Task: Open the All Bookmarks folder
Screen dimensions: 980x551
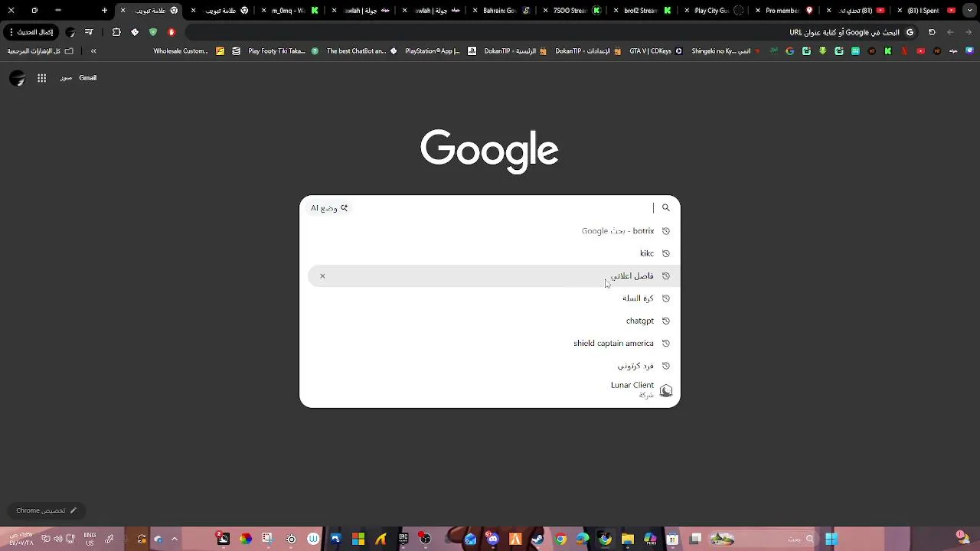Action: [41, 51]
